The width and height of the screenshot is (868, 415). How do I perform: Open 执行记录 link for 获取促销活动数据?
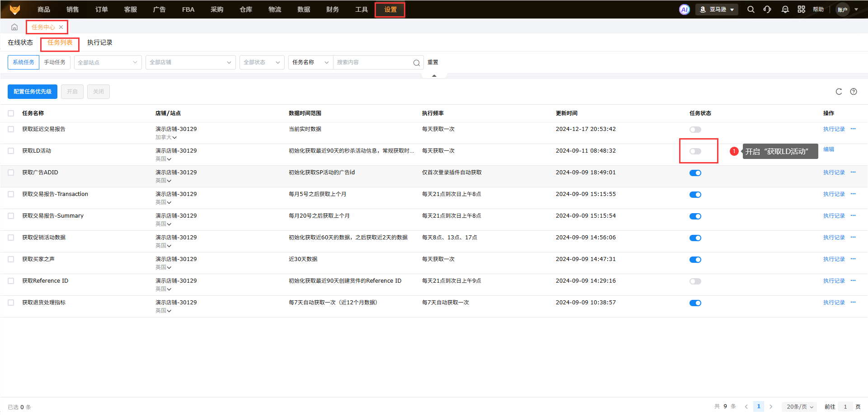[834, 238]
